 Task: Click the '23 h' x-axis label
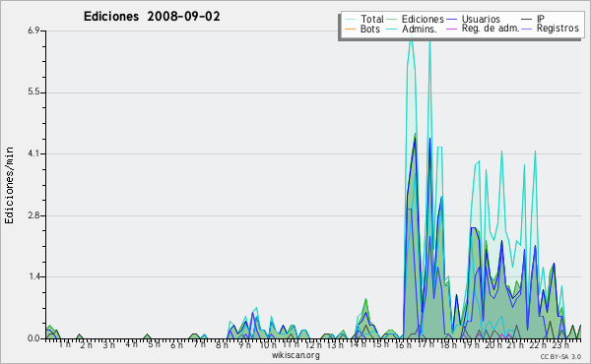pos(560,344)
